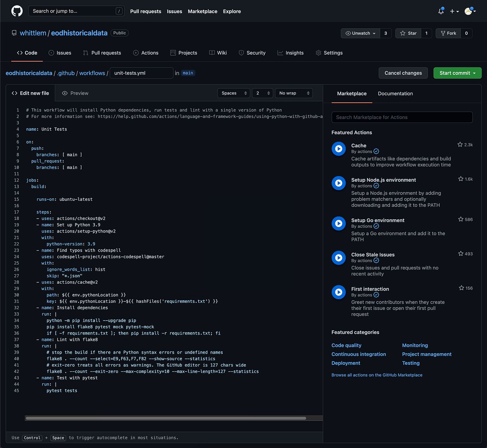This screenshot has width=487, height=448.
Task: Open the Actions tab
Action: (146, 53)
